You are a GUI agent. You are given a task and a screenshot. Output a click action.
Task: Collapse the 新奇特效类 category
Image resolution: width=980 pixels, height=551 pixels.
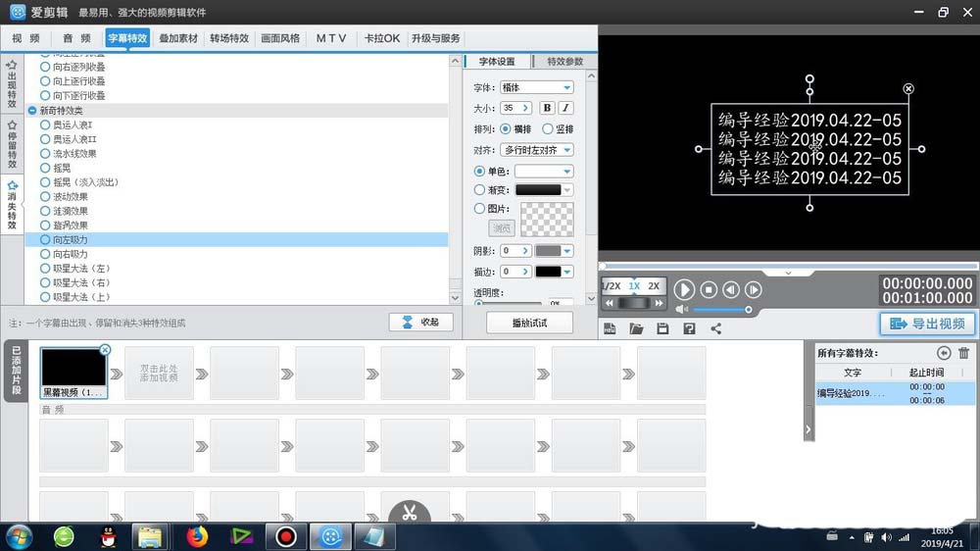[x=32, y=110]
